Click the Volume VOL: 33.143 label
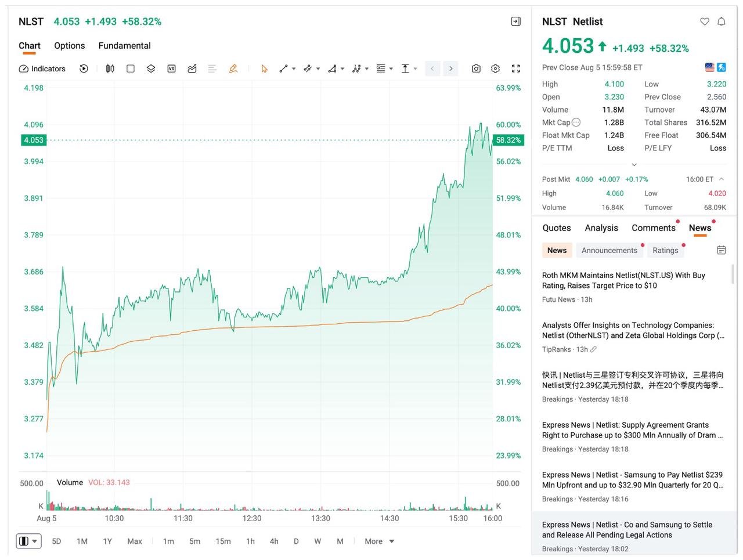The image size is (743, 560). 93,483
